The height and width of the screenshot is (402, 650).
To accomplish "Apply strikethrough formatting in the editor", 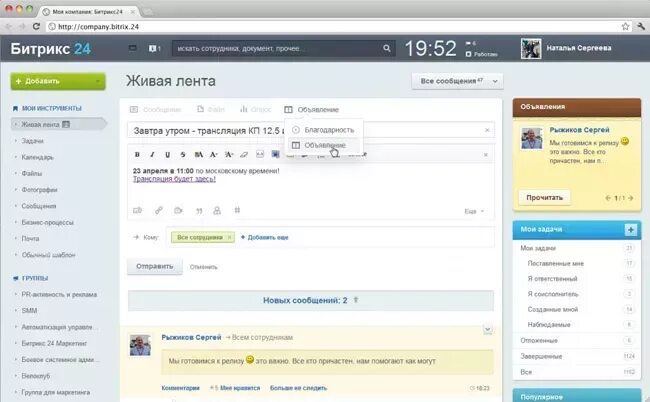I will 183,155.
